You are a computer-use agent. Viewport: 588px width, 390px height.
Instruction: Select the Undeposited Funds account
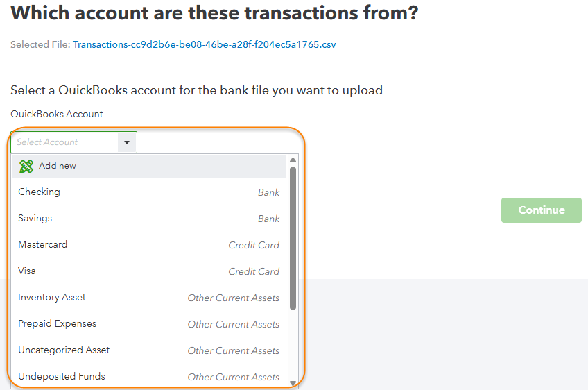point(62,377)
